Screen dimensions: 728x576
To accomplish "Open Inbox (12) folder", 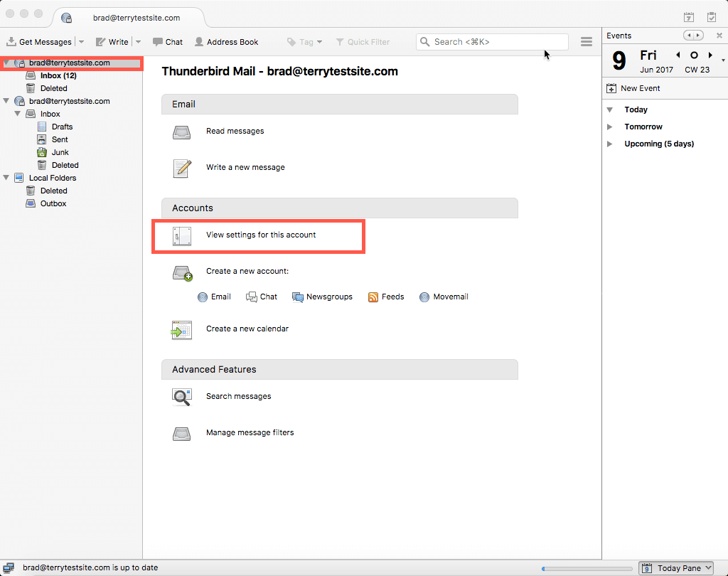I will pos(58,75).
